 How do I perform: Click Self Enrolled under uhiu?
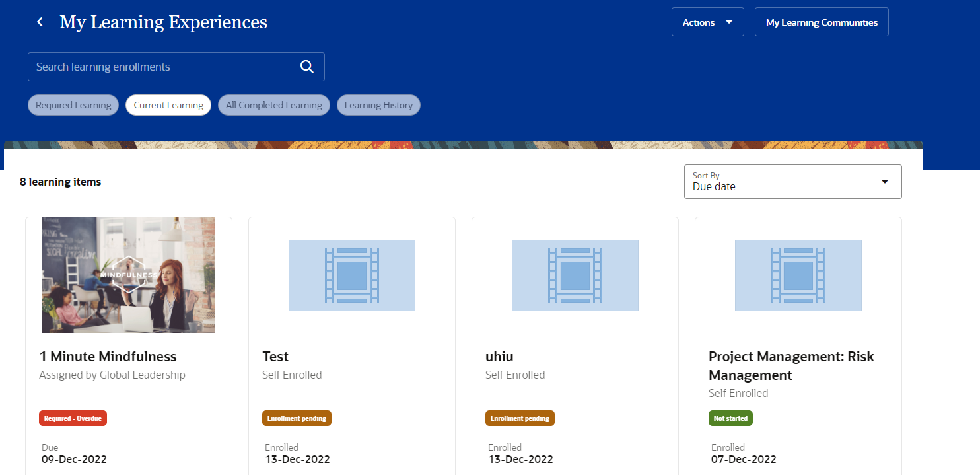(x=515, y=375)
